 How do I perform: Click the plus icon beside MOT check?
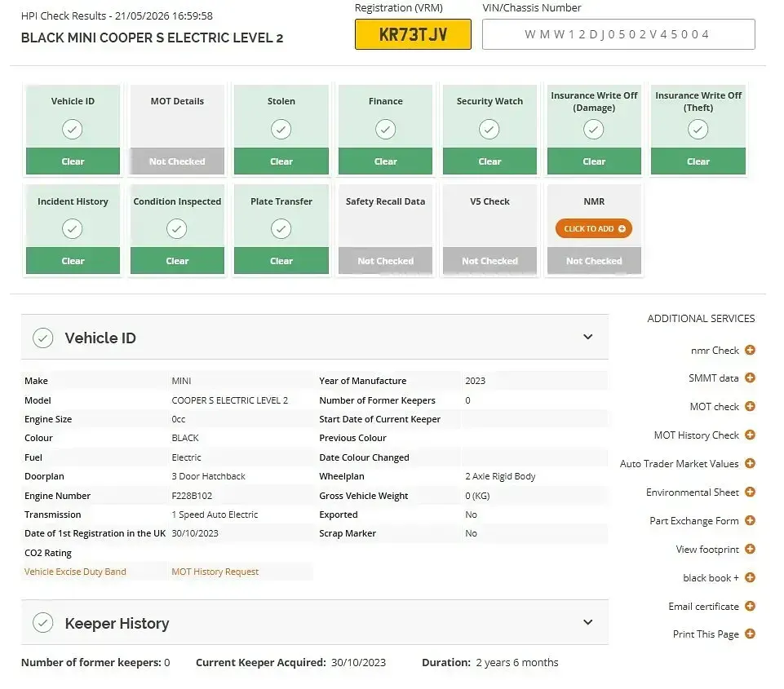[750, 406]
